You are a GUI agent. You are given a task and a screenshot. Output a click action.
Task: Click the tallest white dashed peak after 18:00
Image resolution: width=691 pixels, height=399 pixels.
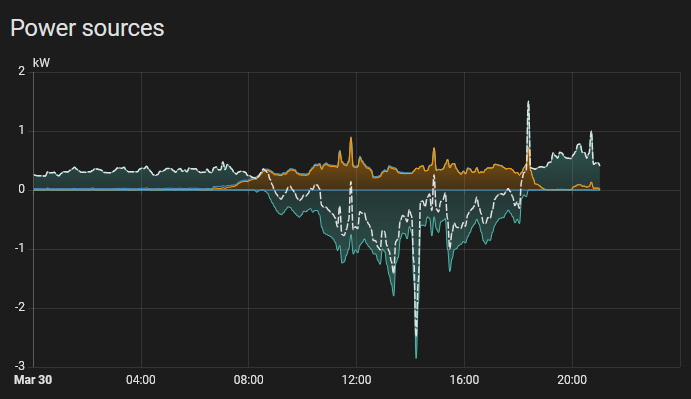pos(528,102)
